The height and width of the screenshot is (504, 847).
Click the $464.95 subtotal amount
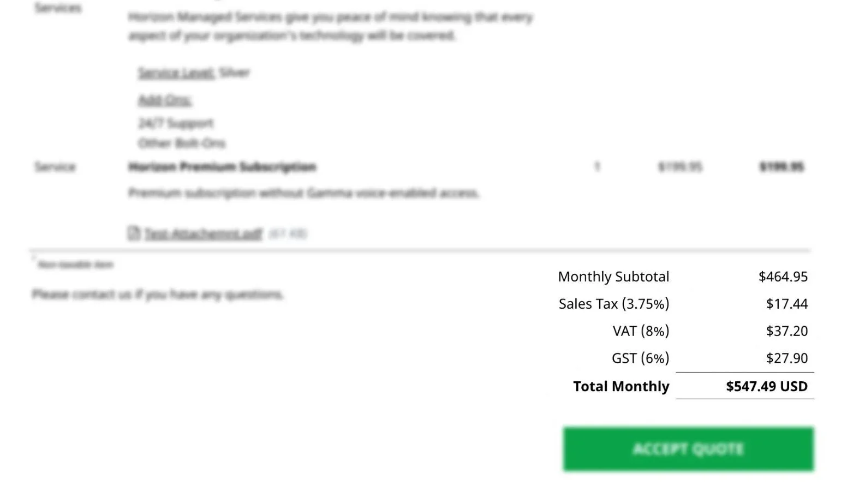point(783,277)
